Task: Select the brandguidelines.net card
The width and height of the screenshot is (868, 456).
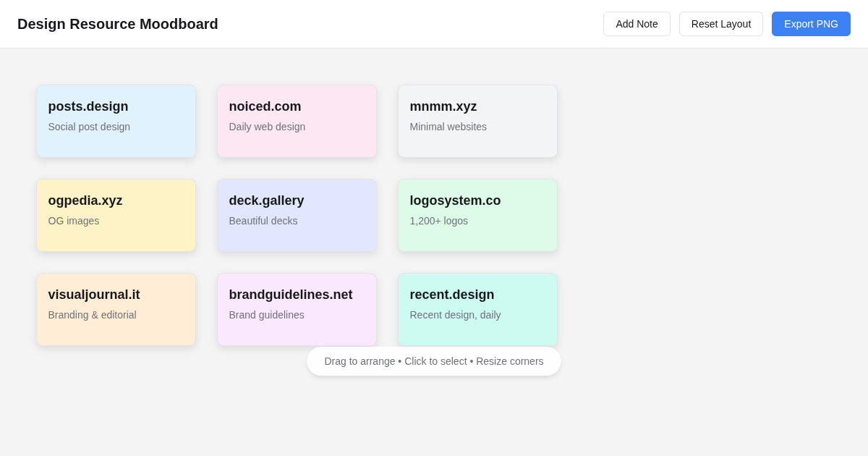Action: click(x=297, y=310)
